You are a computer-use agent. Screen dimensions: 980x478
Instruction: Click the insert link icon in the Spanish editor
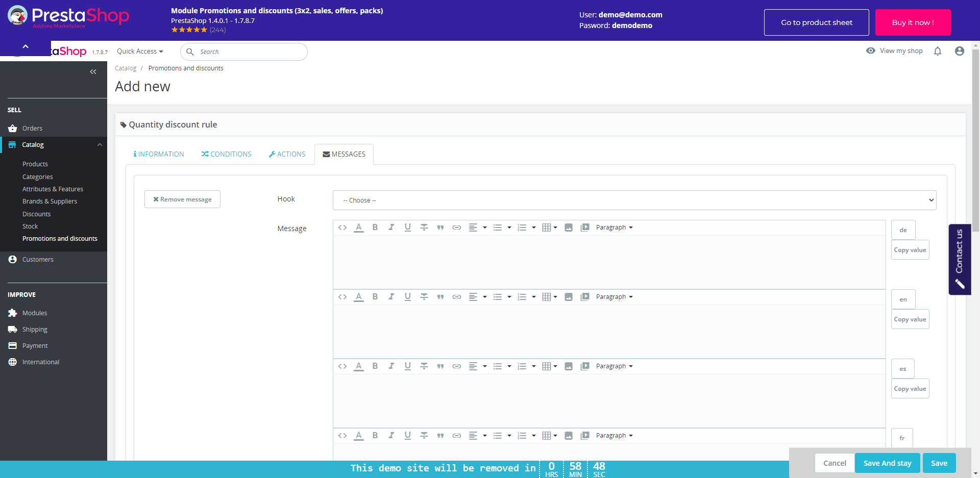coord(457,366)
